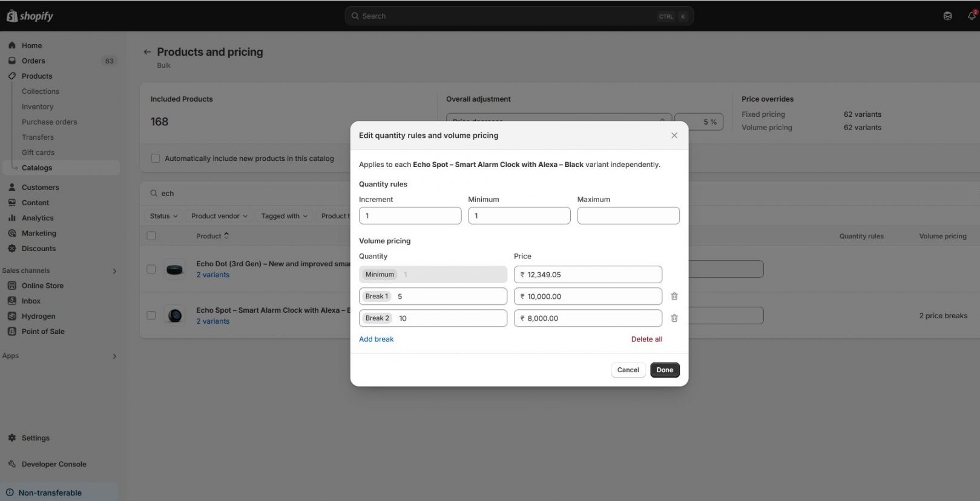Open Analytics from the sidebar
980x501 pixels.
[x=38, y=218]
